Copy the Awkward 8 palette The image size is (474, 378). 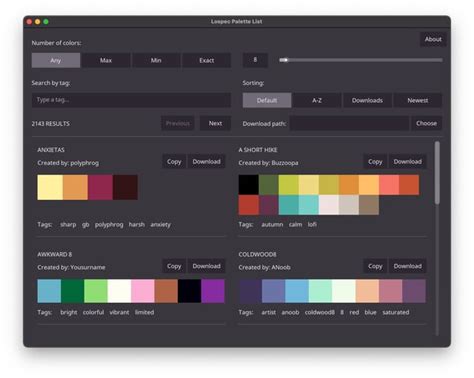tap(174, 266)
